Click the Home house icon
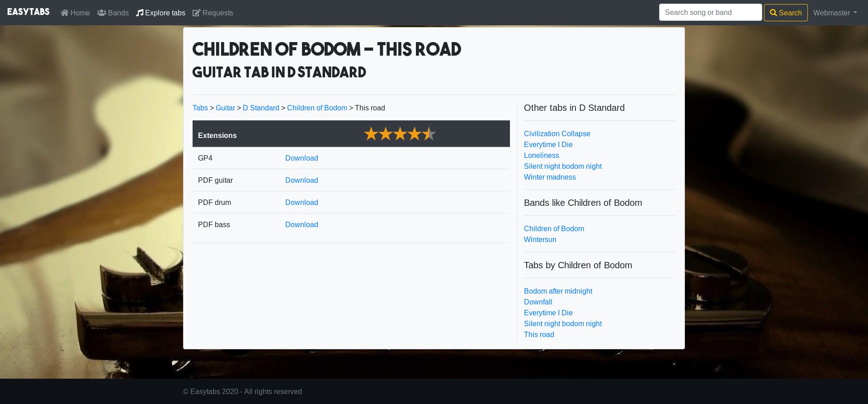This screenshot has width=868, height=404. 65,13
